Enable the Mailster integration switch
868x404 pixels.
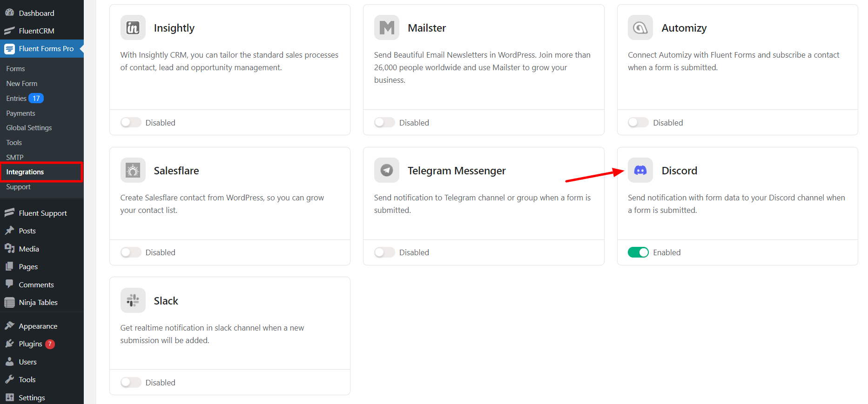pos(384,123)
